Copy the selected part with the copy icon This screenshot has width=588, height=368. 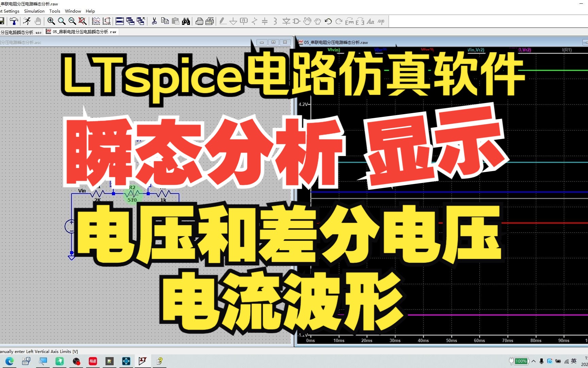[165, 21]
